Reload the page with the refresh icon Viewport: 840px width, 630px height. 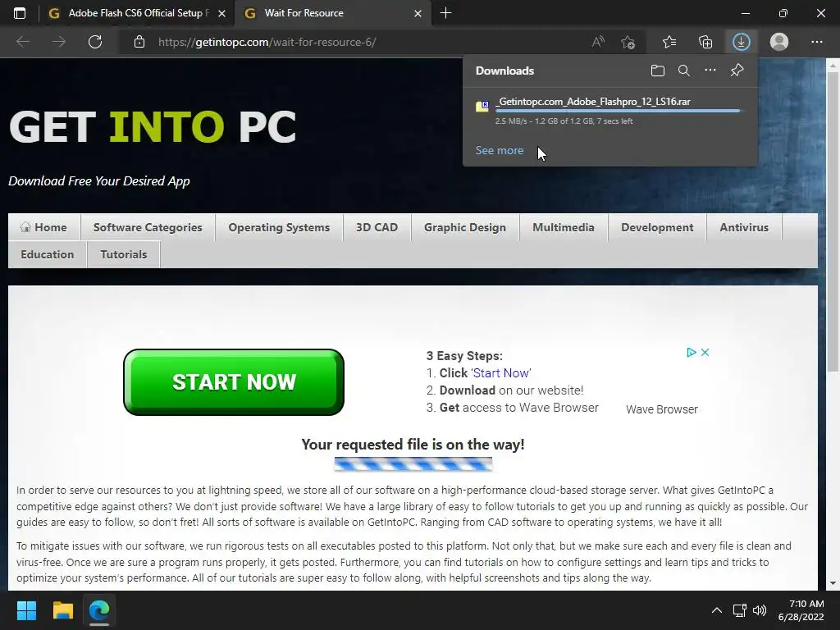pyautogui.click(x=95, y=42)
